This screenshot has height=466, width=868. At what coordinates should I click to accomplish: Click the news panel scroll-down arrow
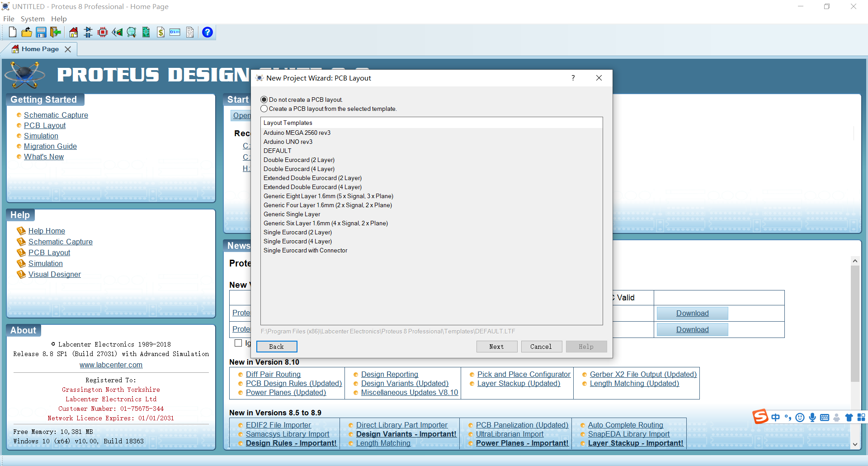(854, 444)
